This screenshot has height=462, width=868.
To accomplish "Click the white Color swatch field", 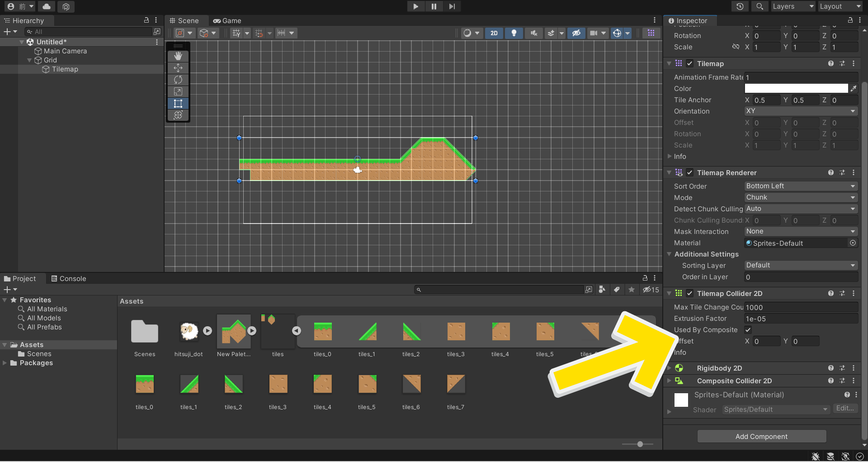I will [796, 89].
